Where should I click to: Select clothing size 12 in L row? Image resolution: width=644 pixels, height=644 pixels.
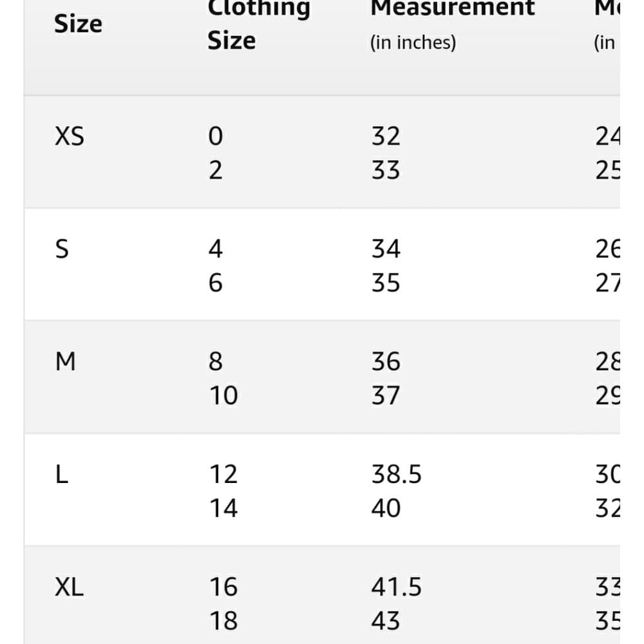tap(223, 474)
